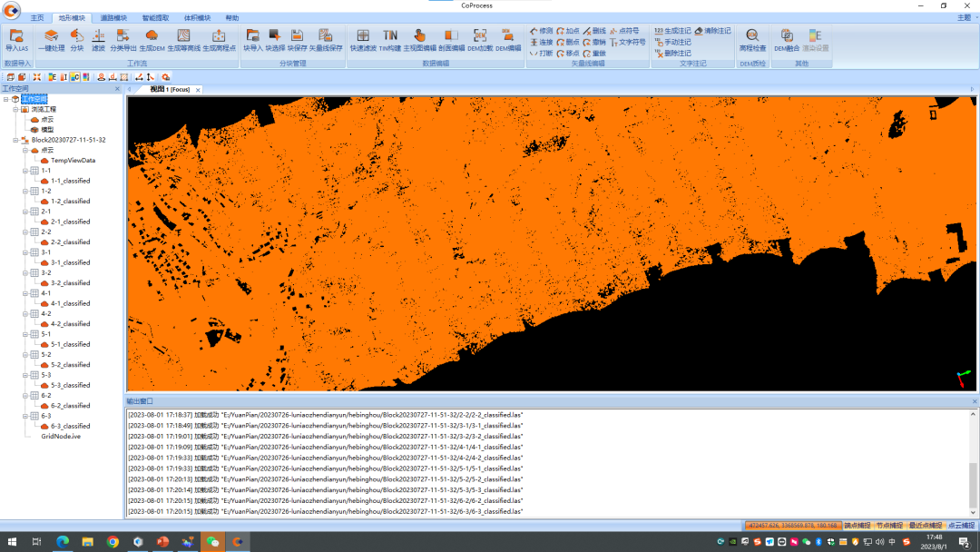Image resolution: width=980 pixels, height=552 pixels.
Task: Collapse the Block20230727-11-51-32 tree node
Action: pos(15,140)
